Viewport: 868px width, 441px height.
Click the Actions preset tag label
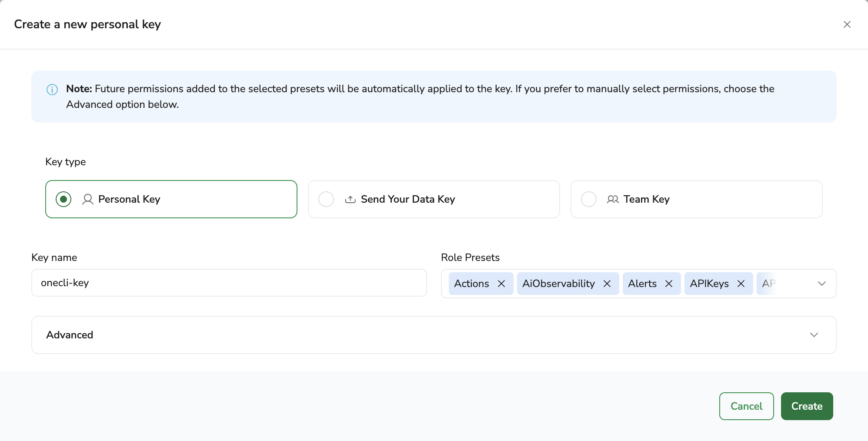(x=471, y=284)
